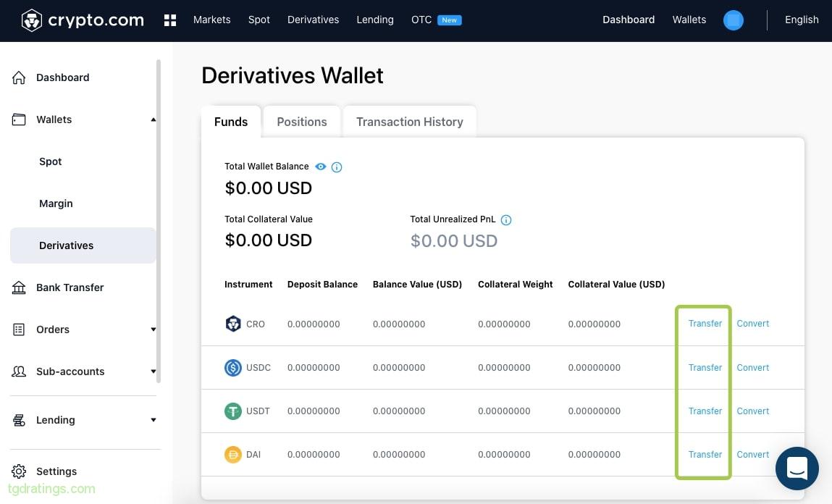Click Transfer for DAI
This screenshot has height=504, width=832.
tap(705, 454)
